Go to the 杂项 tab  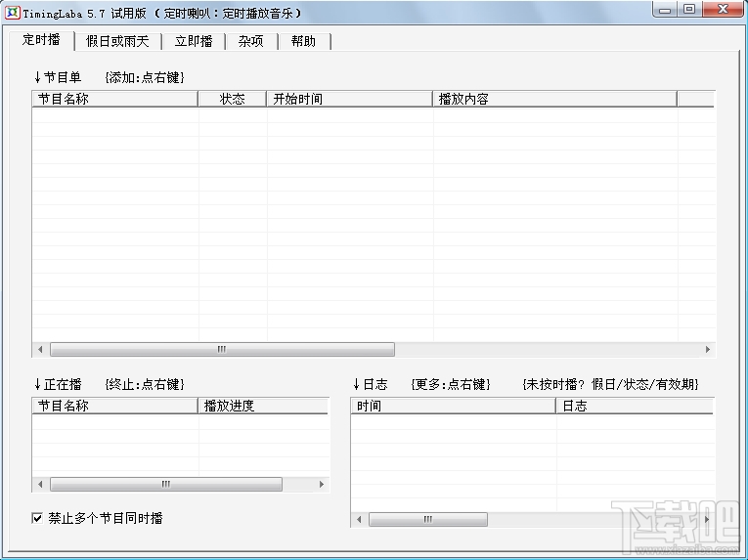(251, 41)
